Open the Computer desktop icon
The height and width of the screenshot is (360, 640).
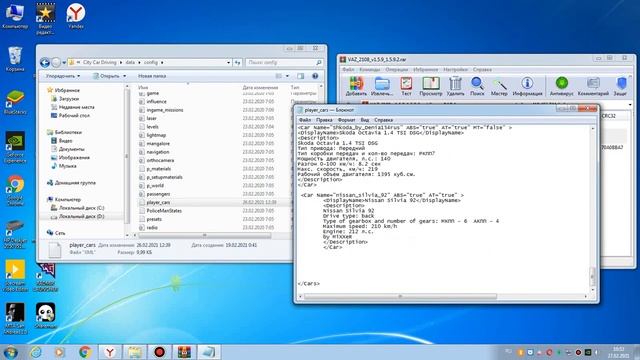point(15,16)
